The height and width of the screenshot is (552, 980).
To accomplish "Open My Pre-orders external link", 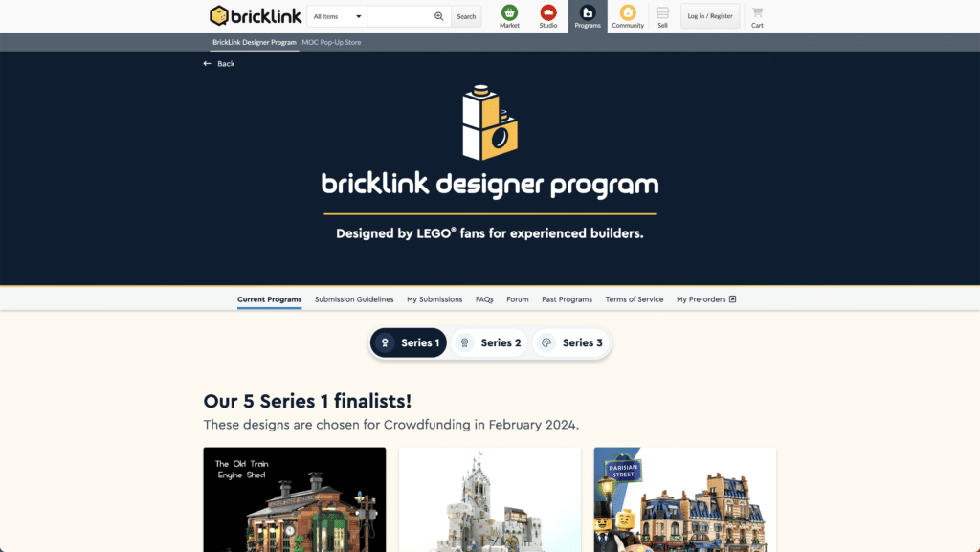I will (x=705, y=298).
